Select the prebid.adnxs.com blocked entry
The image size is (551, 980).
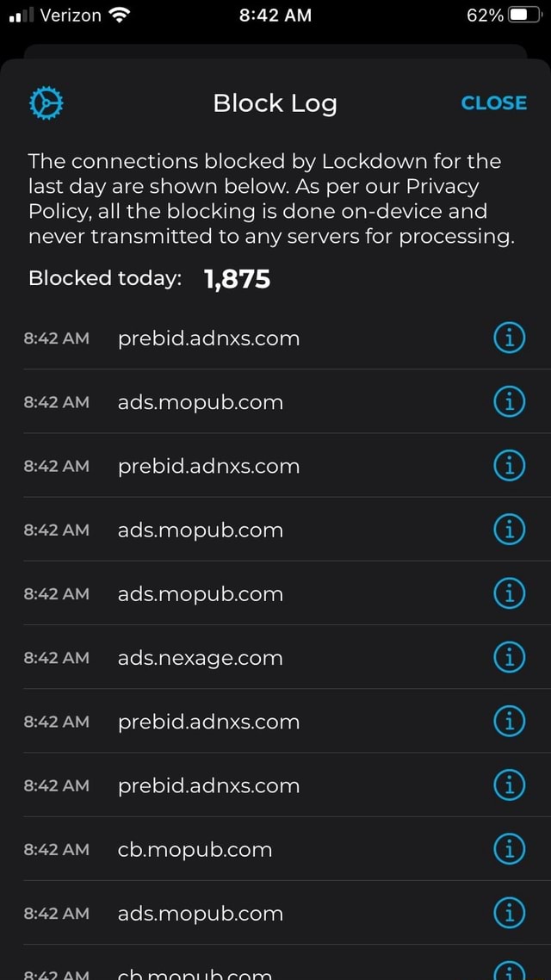[208, 338]
